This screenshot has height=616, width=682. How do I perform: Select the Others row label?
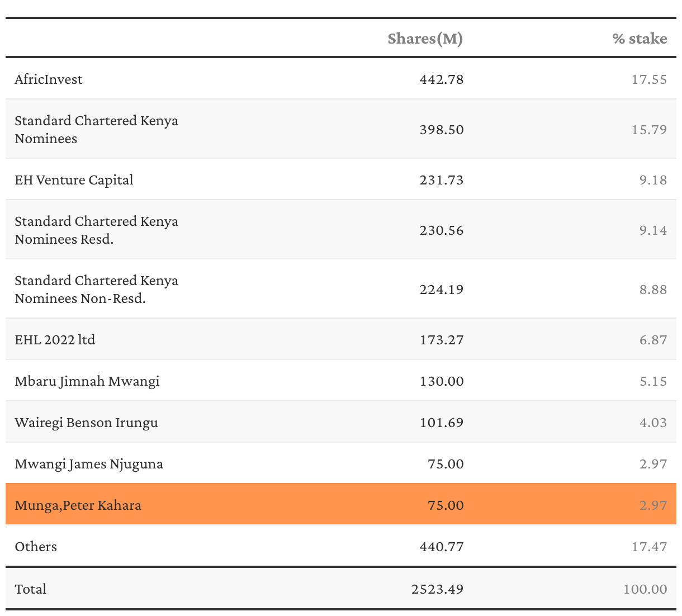[x=36, y=547]
